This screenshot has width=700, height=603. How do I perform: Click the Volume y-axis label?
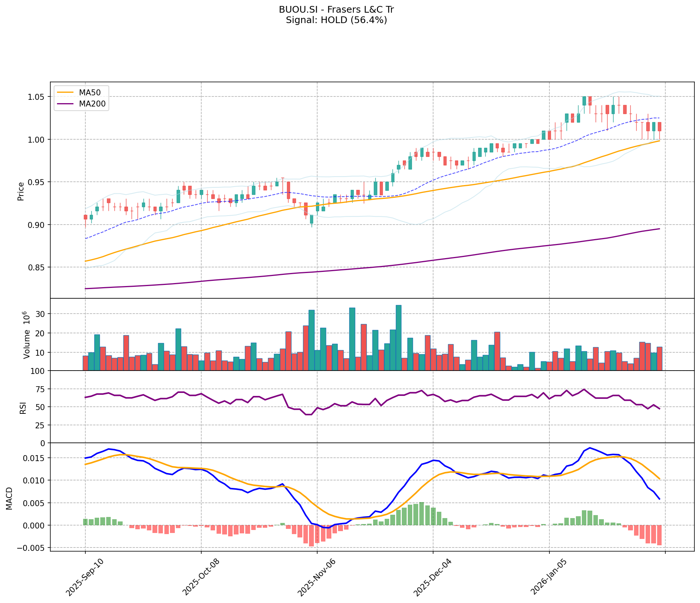26,335
